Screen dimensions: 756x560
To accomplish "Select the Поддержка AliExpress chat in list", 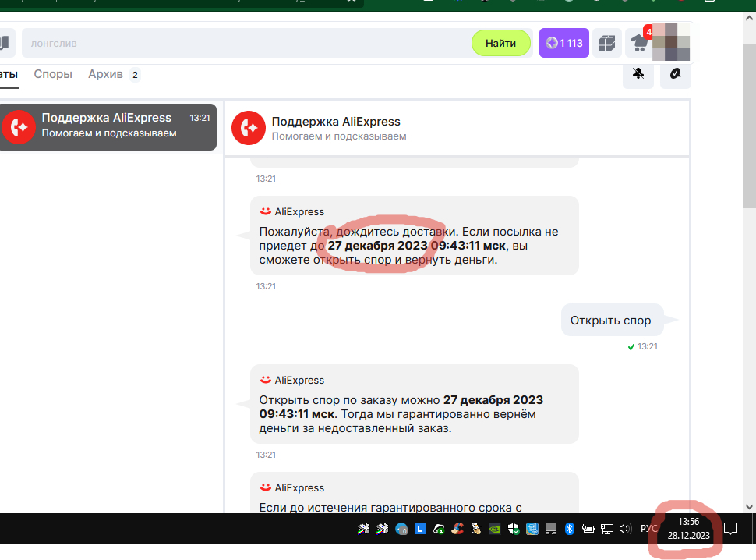I will (108, 126).
